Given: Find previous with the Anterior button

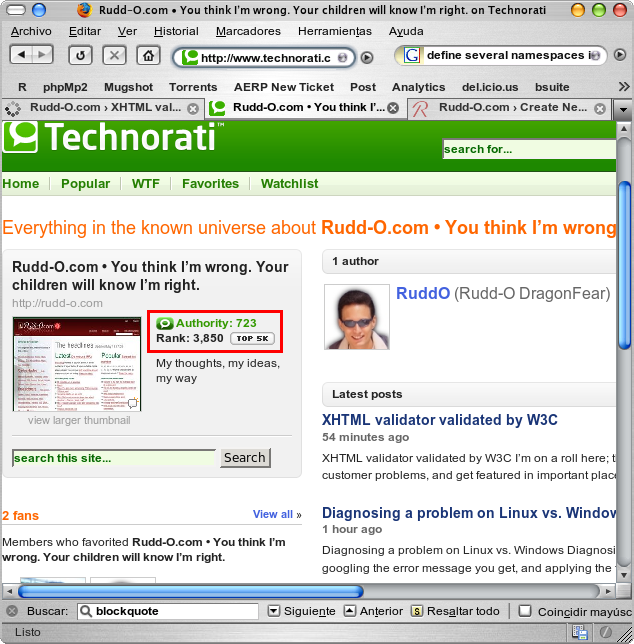Looking at the screenshot, I should coord(373,611).
